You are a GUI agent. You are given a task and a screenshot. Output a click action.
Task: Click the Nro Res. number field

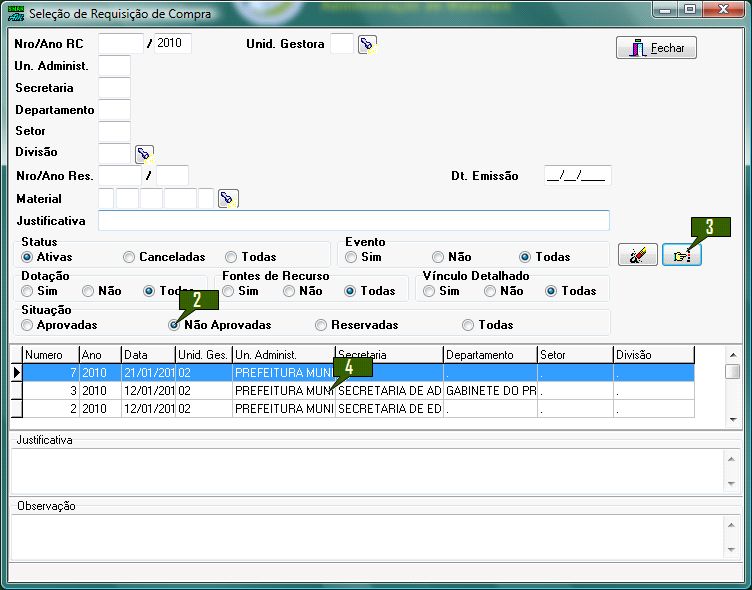tap(120, 176)
